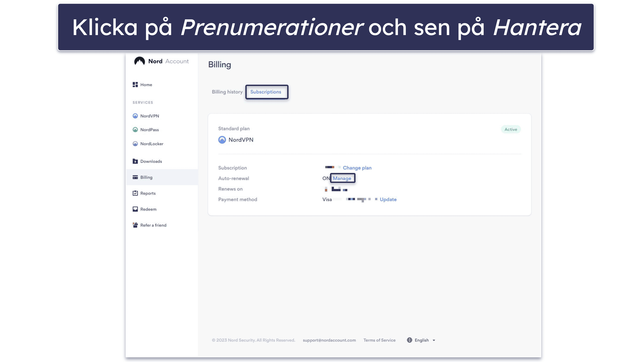Select English language dropdown
Screen dimensions: 644x362
pyautogui.click(x=421, y=340)
